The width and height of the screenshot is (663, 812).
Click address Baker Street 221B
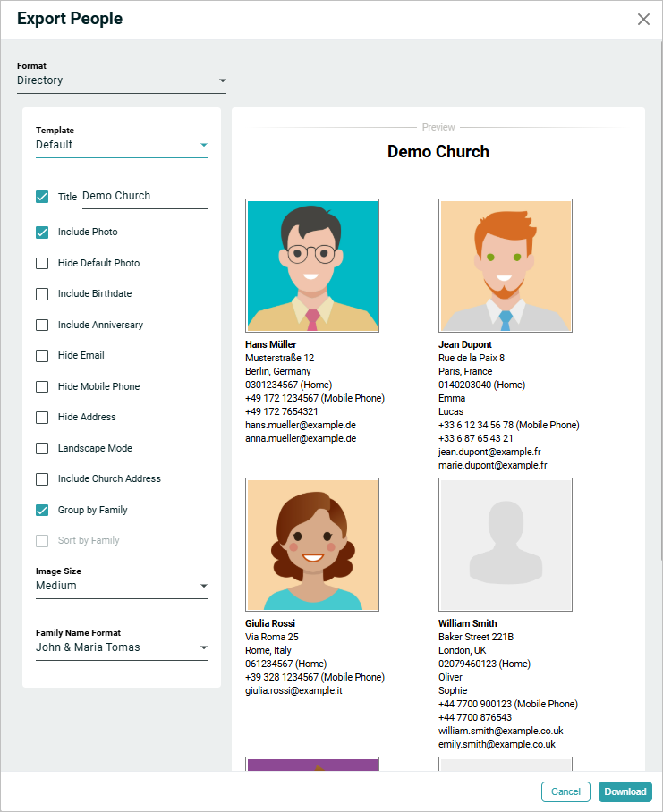tap(476, 637)
